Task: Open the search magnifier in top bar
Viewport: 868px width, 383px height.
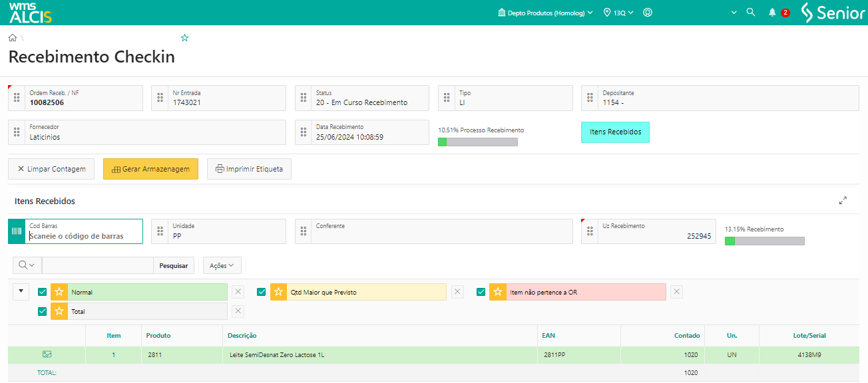Action: 751,13
